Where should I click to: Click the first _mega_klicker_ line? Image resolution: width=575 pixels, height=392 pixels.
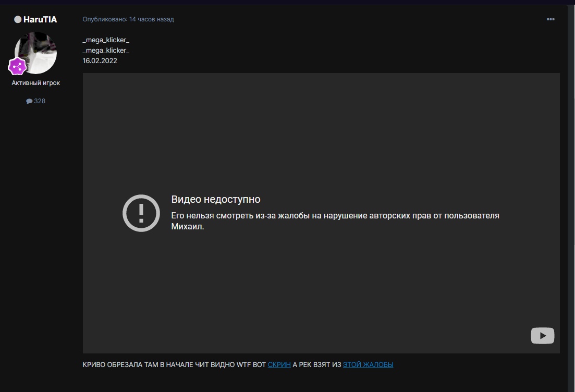pyautogui.click(x=106, y=40)
